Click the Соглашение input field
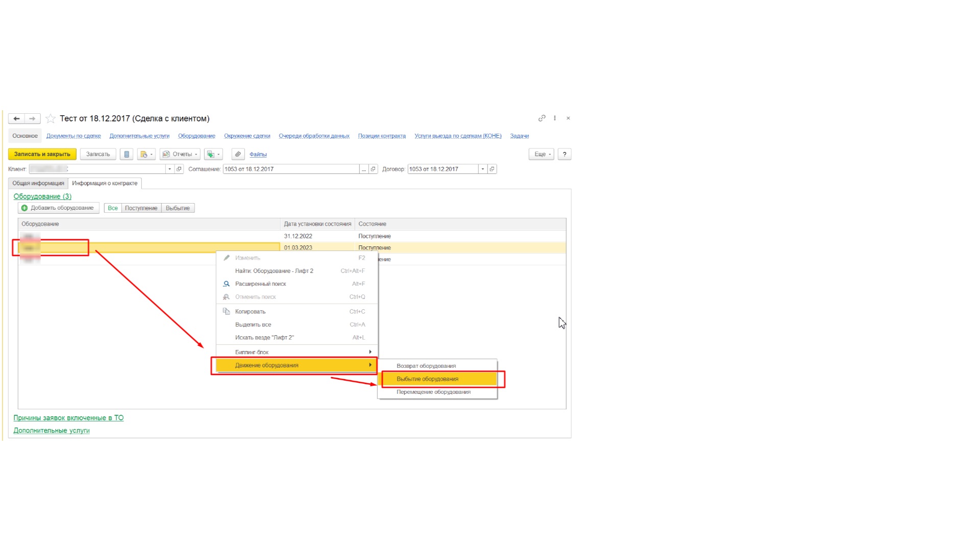This screenshot has height=551, width=980. click(x=291, y=169)
